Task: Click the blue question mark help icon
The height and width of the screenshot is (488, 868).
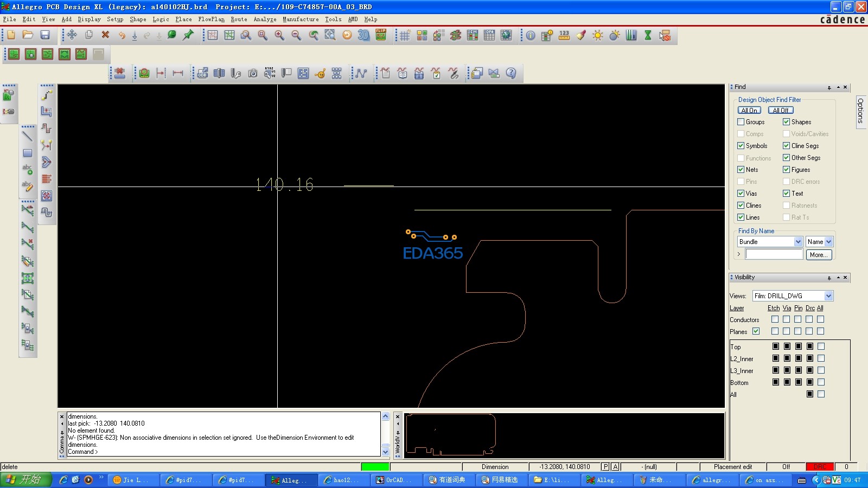Action: (511, 73)
